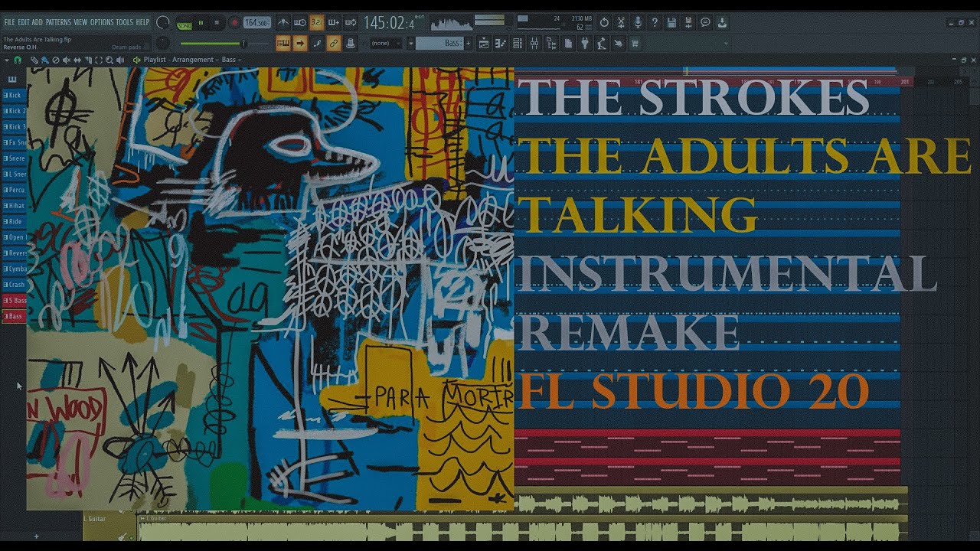Toggle the metronome icon
Image resolution: width=980 pixels, height=551 pixels.
pyautogui.click(x=283, y=23)
